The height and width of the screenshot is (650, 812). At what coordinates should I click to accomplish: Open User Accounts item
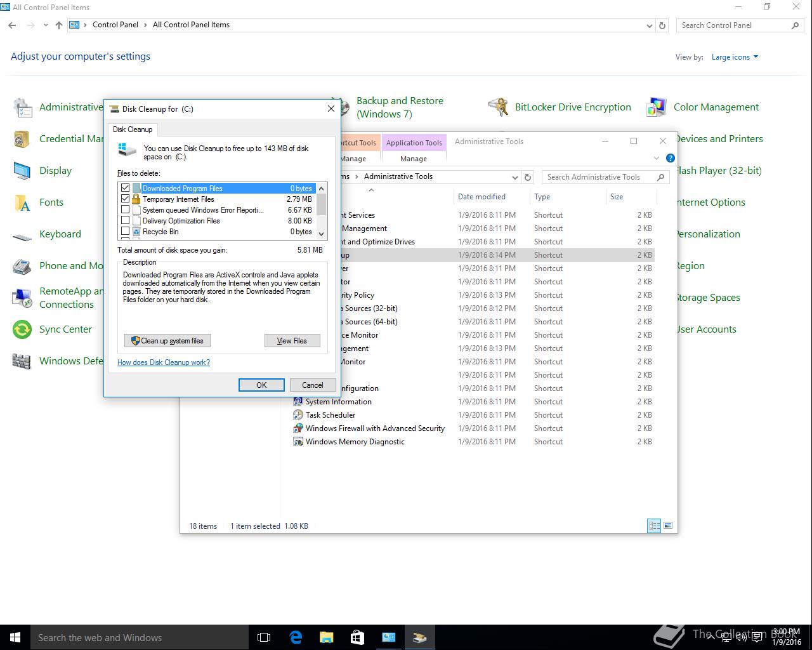[x=707, y=329]
